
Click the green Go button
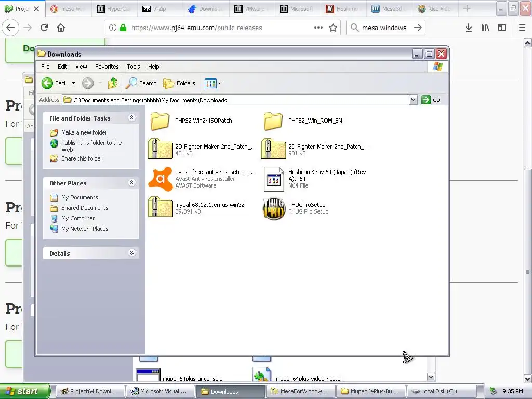coord(431,100)
